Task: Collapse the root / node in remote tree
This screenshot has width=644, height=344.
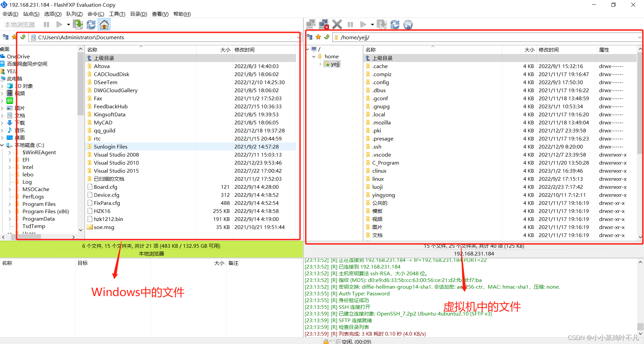Action: point(308,49)
